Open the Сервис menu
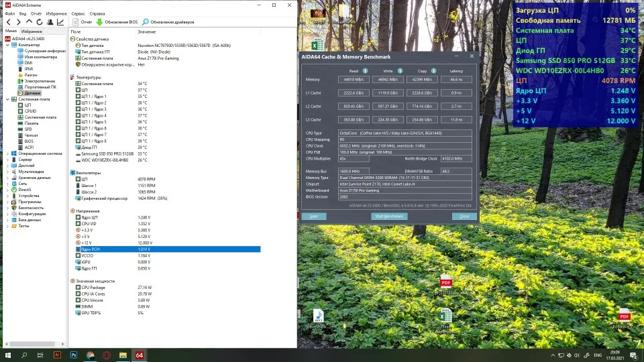 78,13
